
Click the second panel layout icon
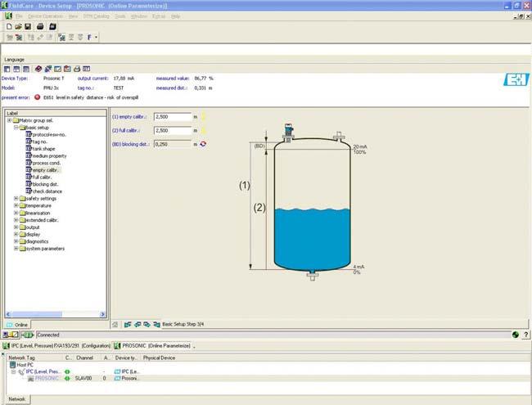(16, 69)
